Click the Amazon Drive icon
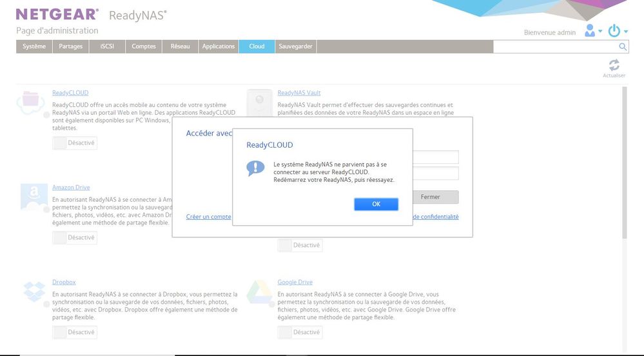Screen dimensions: 644x356 click(34, 197)
